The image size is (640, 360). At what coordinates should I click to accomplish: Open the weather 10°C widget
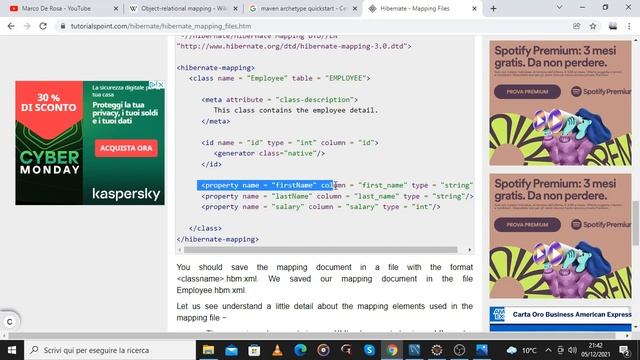click(x=521, y=350)
